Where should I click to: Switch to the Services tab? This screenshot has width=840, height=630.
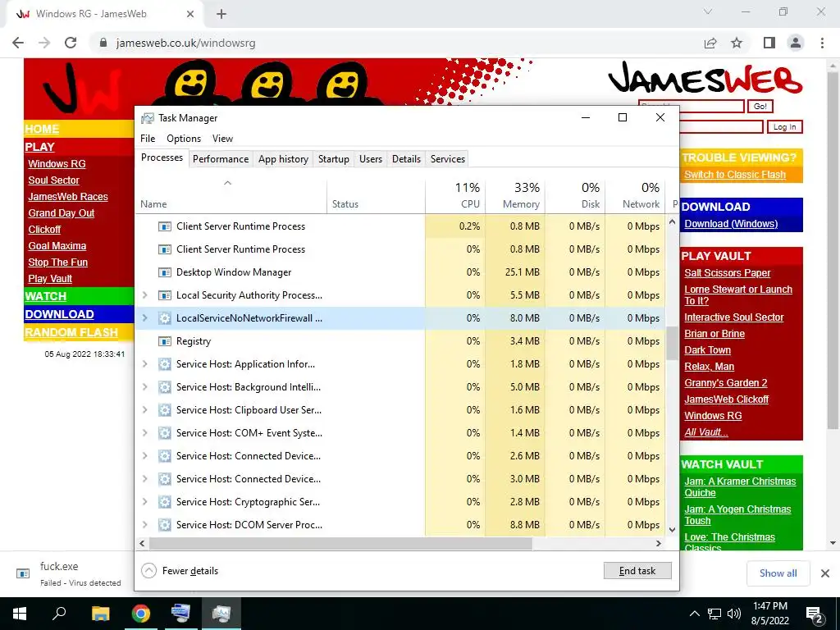[x=448, y=159]
